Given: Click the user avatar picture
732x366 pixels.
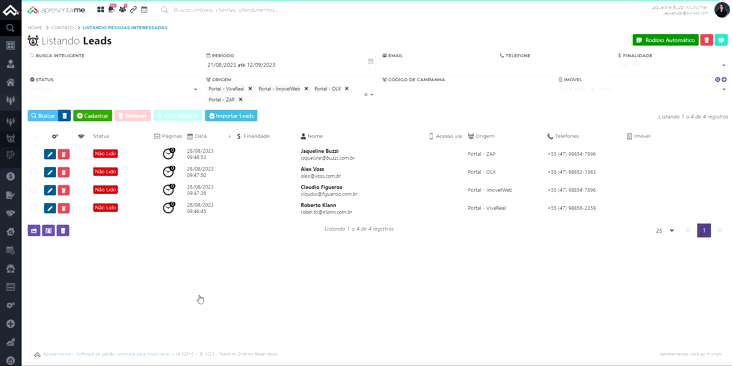Looking at the screenshot, I should (x=721, y=10).
